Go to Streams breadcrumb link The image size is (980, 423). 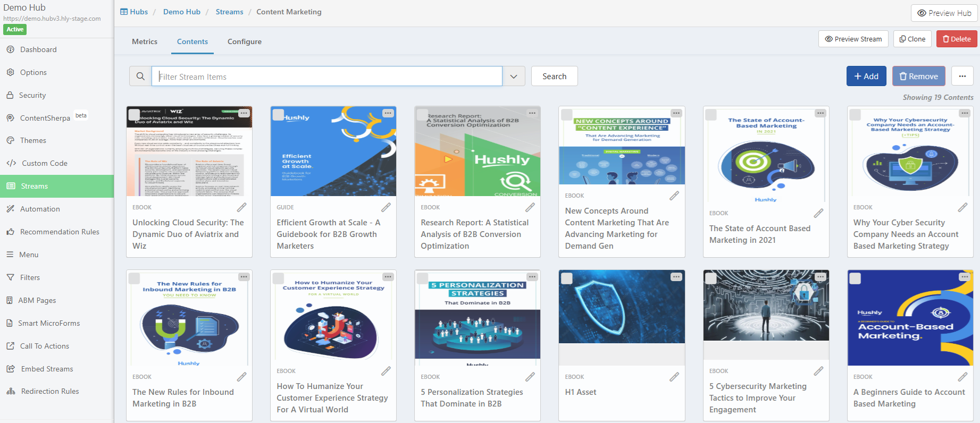point(229,12)
